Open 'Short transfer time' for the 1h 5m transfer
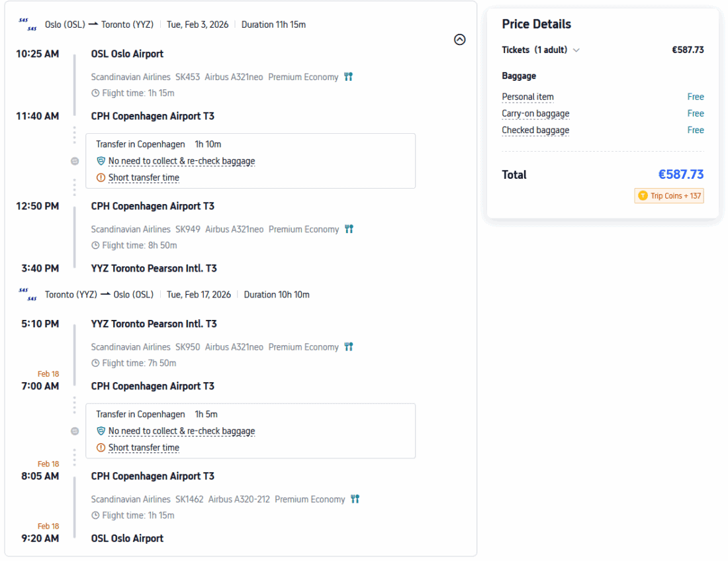Viewport: 728px width, 561px height. (x=144, y=448)
